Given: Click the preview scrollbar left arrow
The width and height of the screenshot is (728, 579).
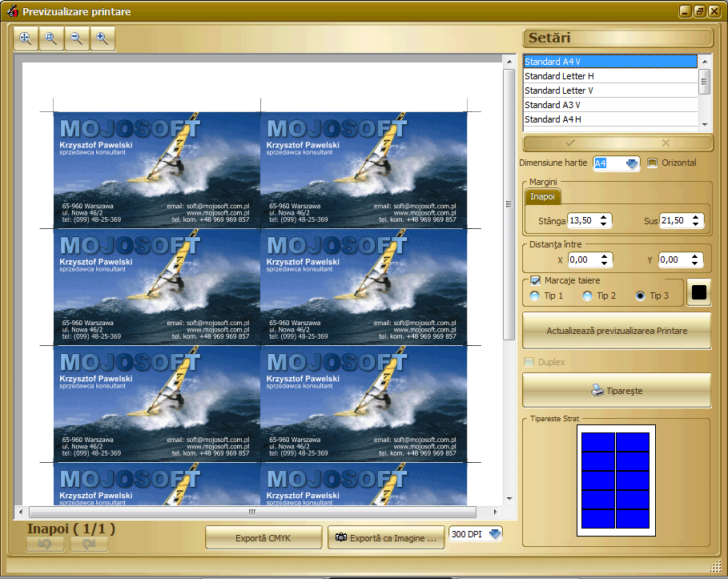Looking at the screenshot, I should (x=21, y=512).
